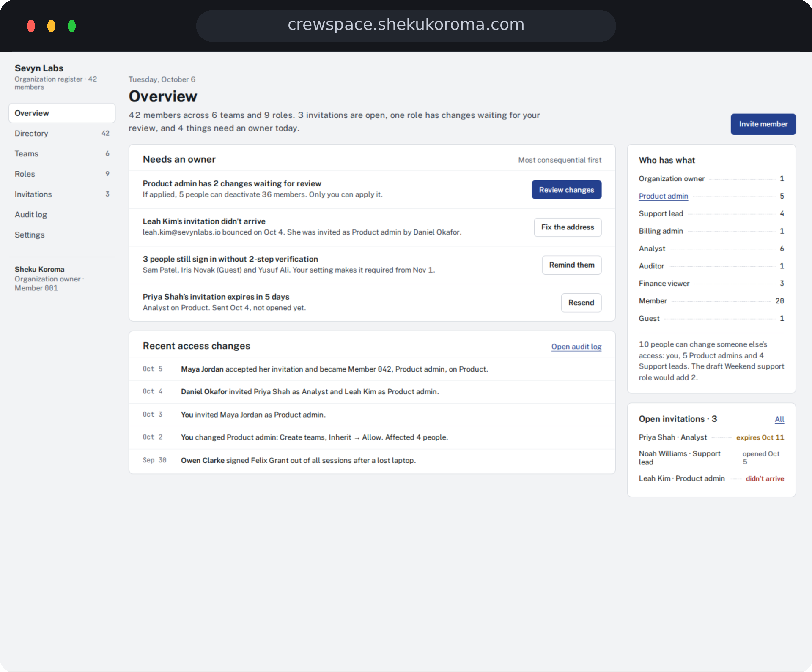Click Noah Williams · Support lead invitation
The image size is (812, 672).
point(711,458)
